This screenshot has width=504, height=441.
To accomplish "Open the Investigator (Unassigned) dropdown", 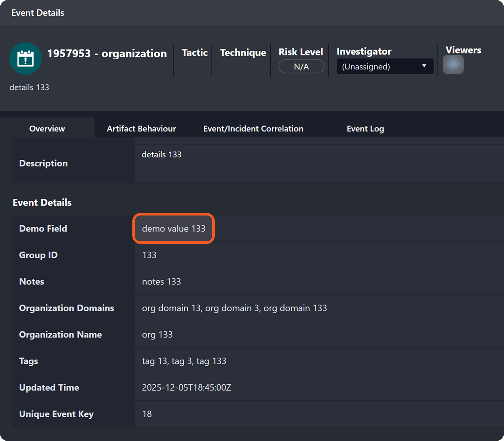I will pos(385,67).
